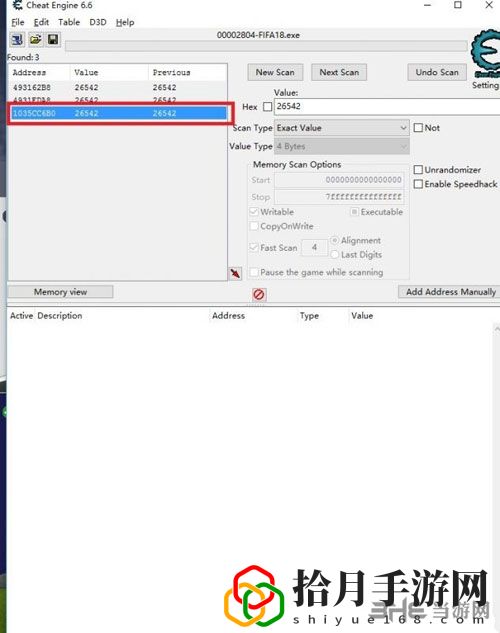The height and width of the screenshot is (633, 500).
Task: Click the scan progress bar
Action: (x=266, y=46)
